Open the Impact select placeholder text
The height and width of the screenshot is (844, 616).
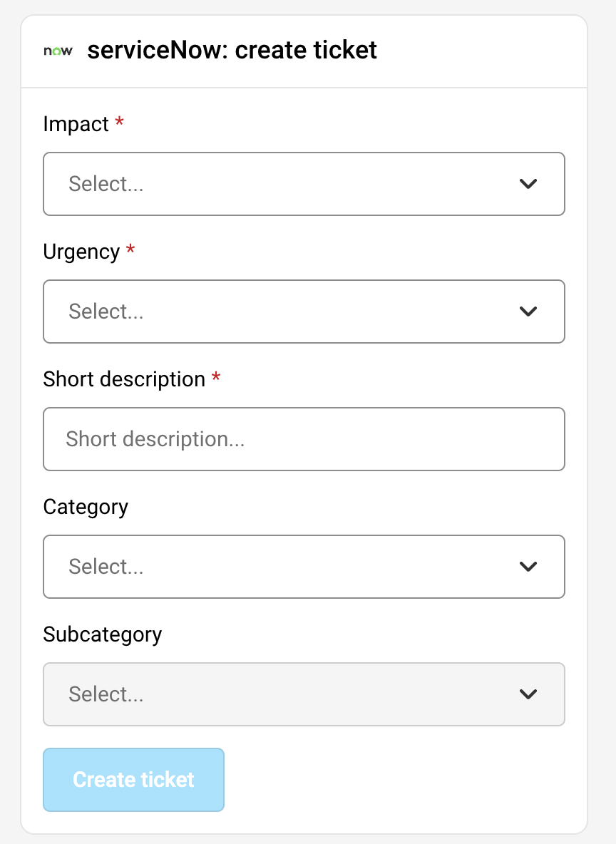coord(106,184)
